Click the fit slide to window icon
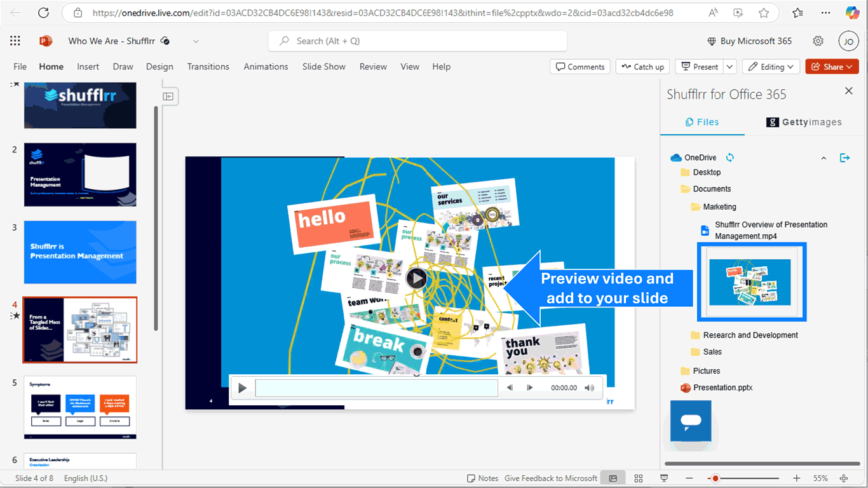The width and height of the screenshot is (868, 488). [x=844, y=478]
